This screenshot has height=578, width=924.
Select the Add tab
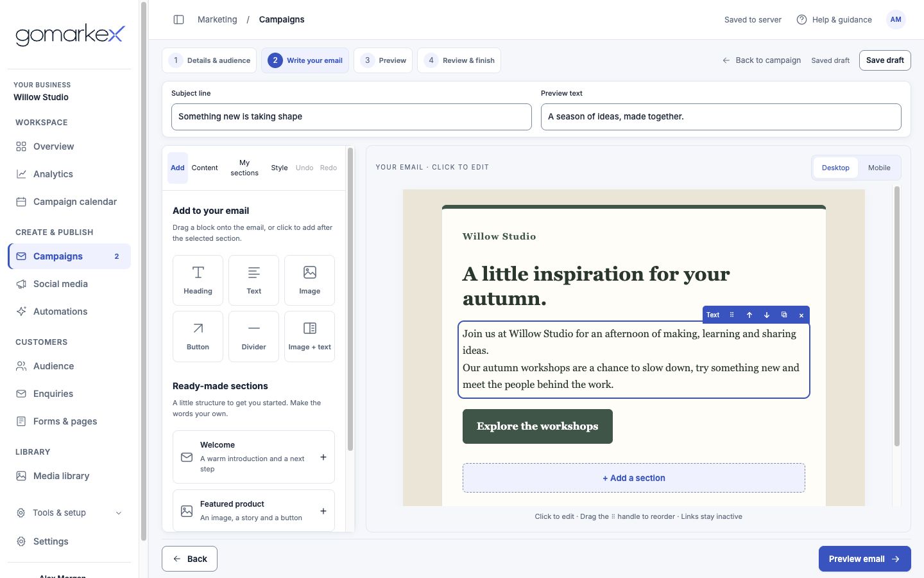pyautogui.click(x=178, y=168)
